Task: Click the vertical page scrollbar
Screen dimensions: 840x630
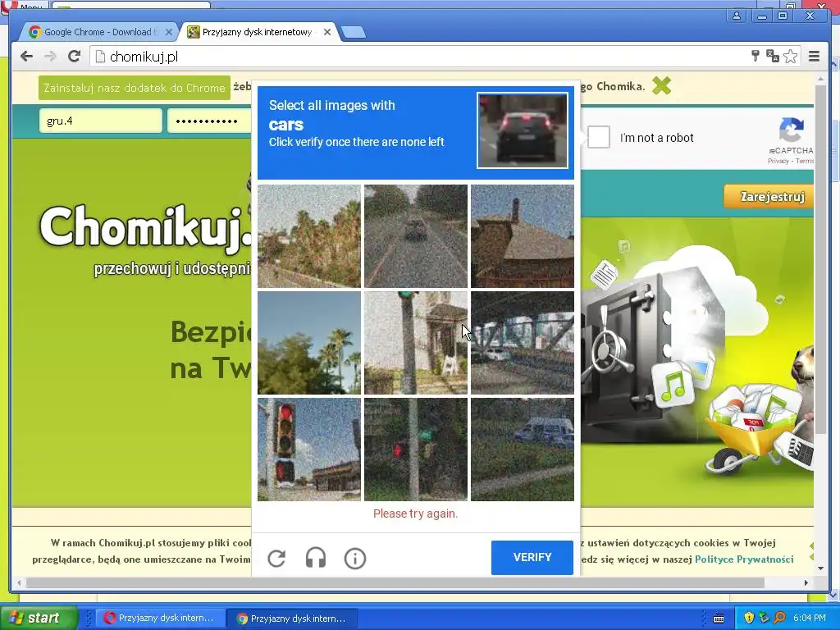Action: (820, 259)
